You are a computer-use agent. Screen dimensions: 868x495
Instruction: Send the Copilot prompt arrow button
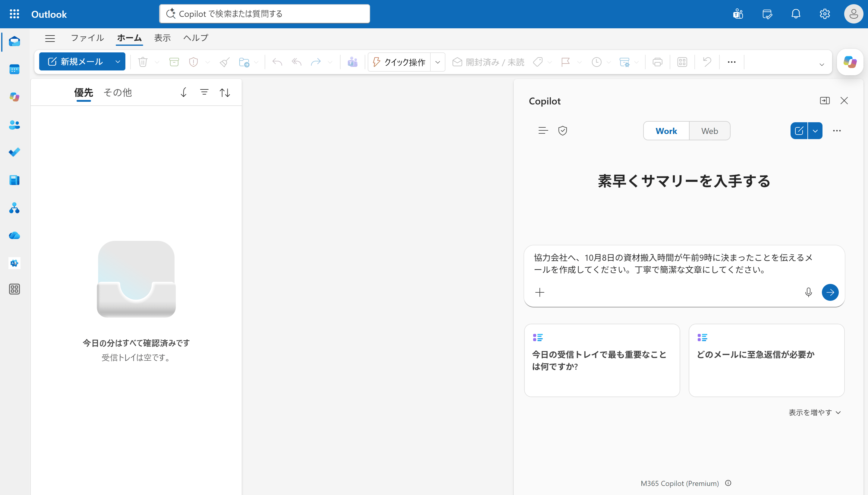tap(830, 292)
